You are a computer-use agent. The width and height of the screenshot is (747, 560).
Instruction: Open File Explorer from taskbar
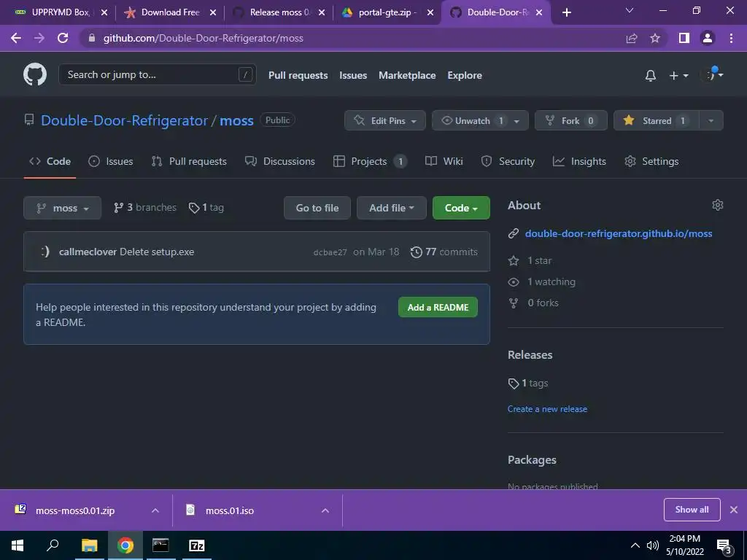pyautogui.click(x=89, y=545)
